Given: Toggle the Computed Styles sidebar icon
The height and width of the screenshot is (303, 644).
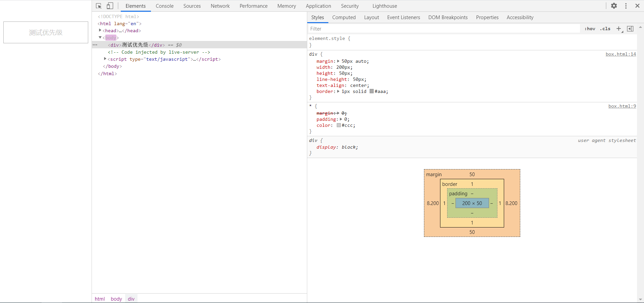Looking at the screenshot, I should click(630, 29).
